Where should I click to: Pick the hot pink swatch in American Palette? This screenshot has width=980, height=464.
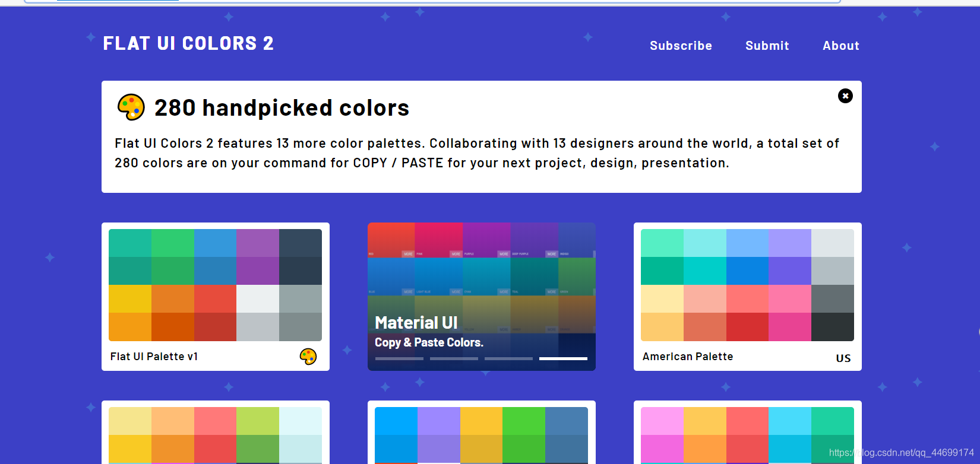(790, 327)
